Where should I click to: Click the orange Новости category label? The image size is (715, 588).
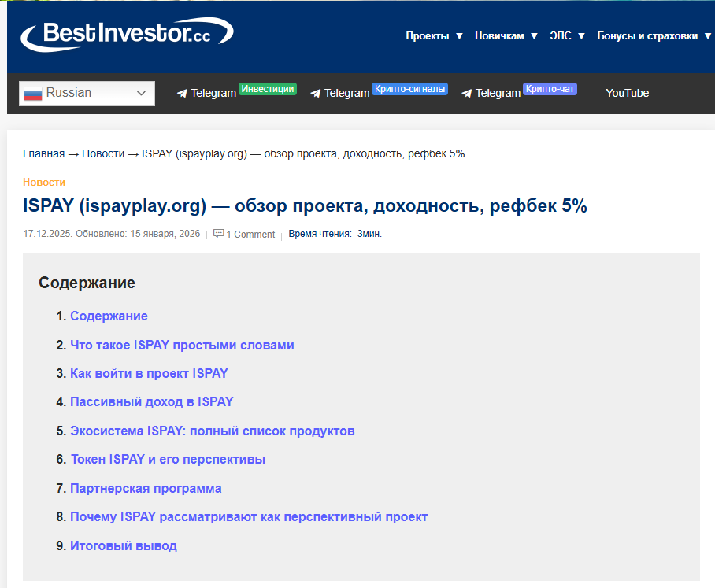[x=44, y=182]
